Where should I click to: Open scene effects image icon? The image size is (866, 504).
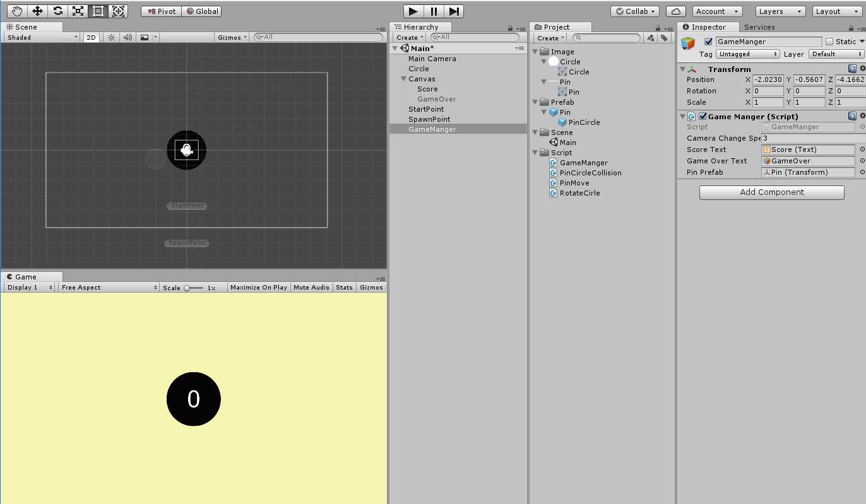point(145,37)
